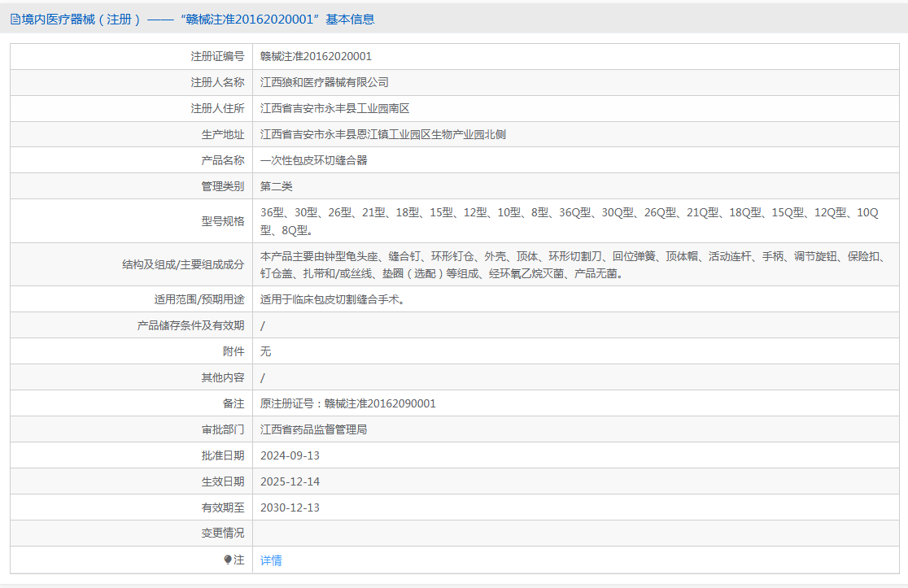The image size is (908, 588).
Task: Click the 结构及组成/主要组成成分 label
Action: [183, 264]
